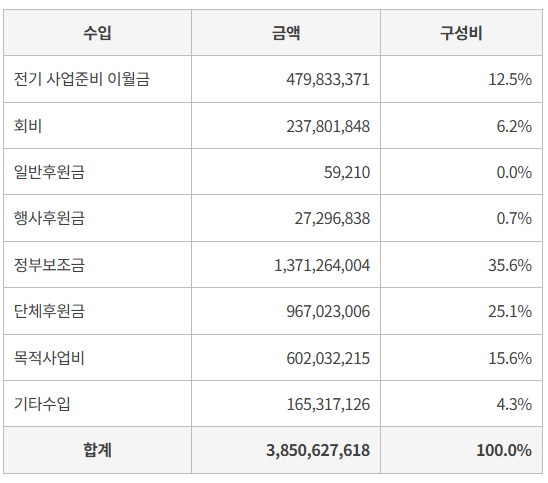Select the amount 59,210
The width and height of the screenshot is (548, 483).
pos(347,172)
